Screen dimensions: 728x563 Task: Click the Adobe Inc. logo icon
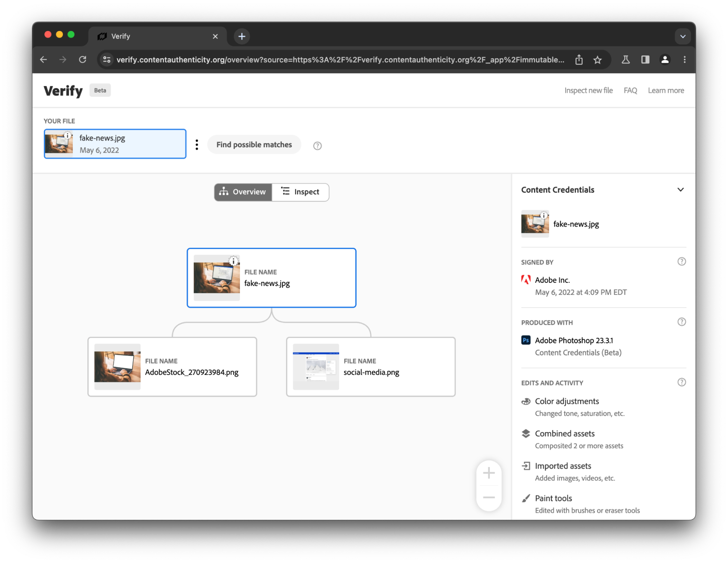526,280
